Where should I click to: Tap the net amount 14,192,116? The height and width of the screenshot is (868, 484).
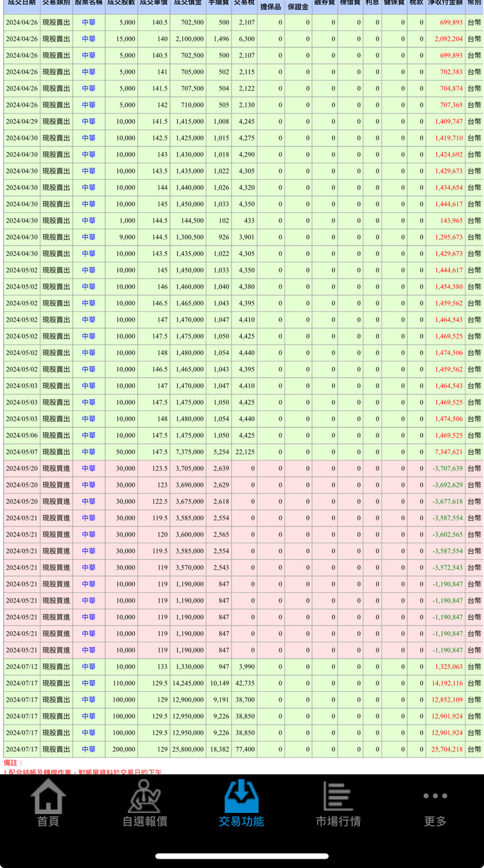click(x=446, y=683)
